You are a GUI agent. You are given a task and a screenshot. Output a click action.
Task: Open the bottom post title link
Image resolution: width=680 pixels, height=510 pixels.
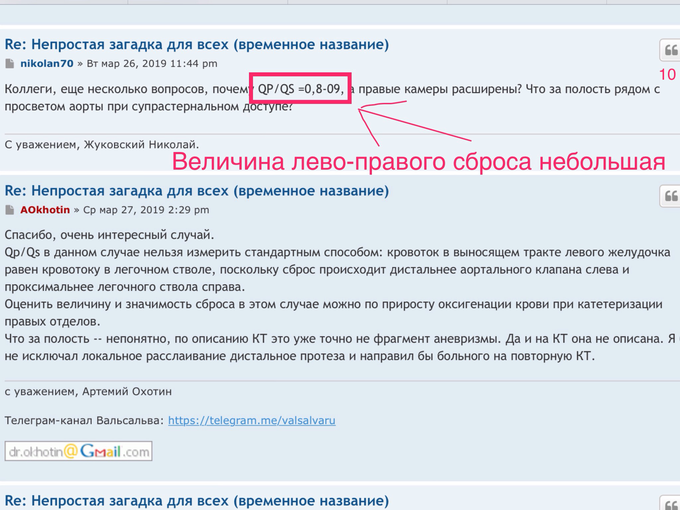point(196,500)
